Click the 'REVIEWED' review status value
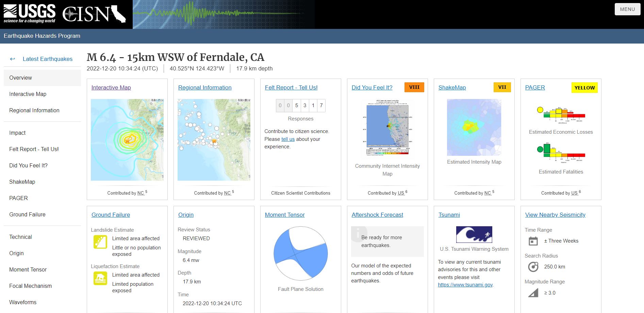The height and width of the screenshot is (313, 644). pyautogui.click(x=196, y=238)
